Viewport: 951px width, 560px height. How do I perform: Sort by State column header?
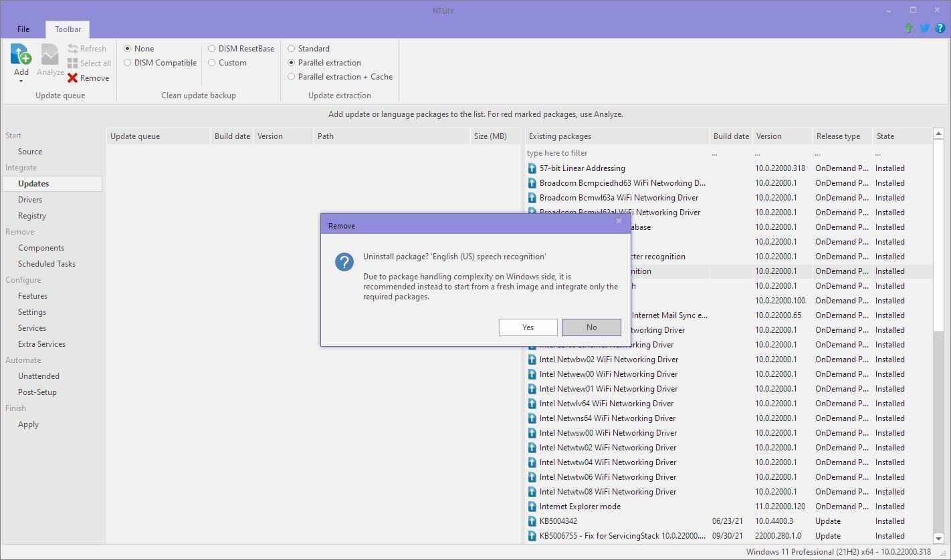(901, 136)
